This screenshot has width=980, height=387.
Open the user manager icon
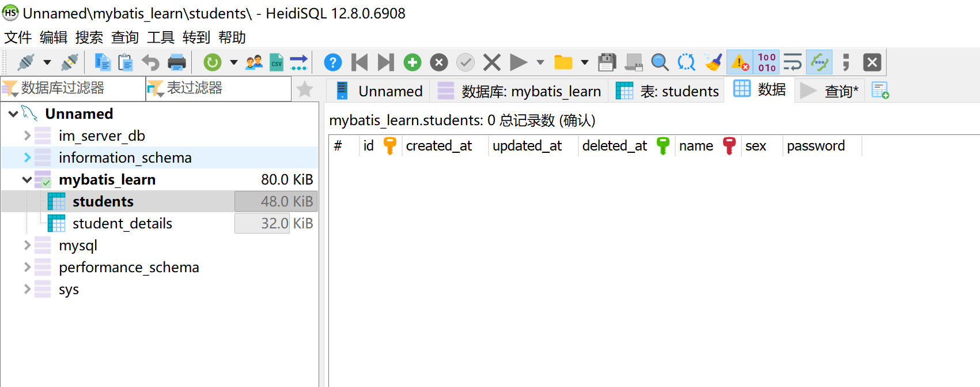click(253, 62)
